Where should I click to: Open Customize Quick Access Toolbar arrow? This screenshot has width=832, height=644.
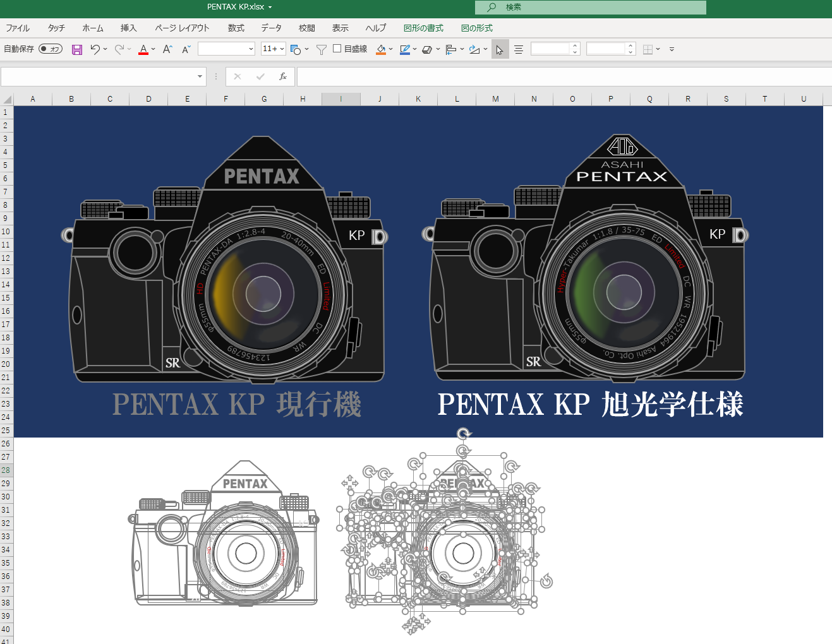[672, 49]
